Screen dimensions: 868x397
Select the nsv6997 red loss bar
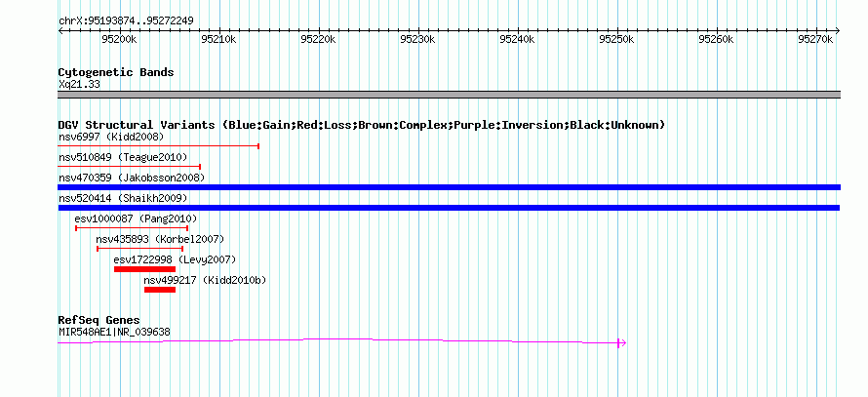pos(158,146)
